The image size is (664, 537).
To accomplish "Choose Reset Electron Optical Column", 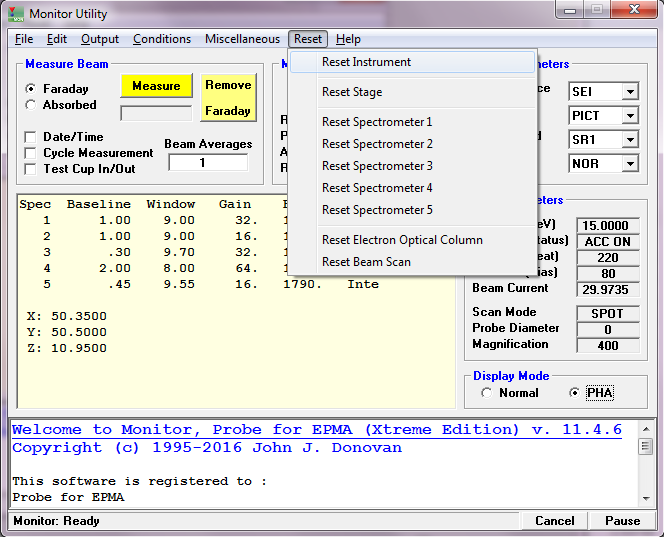I will point(402,240).
